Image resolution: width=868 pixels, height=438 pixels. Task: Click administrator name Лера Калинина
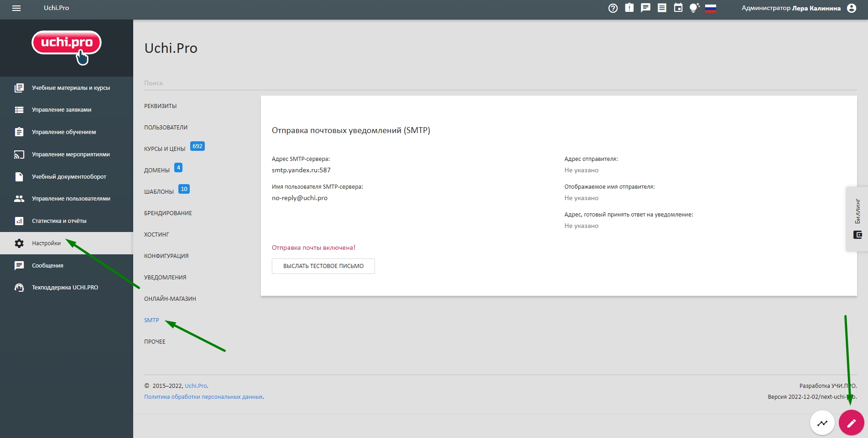point(816,8)
